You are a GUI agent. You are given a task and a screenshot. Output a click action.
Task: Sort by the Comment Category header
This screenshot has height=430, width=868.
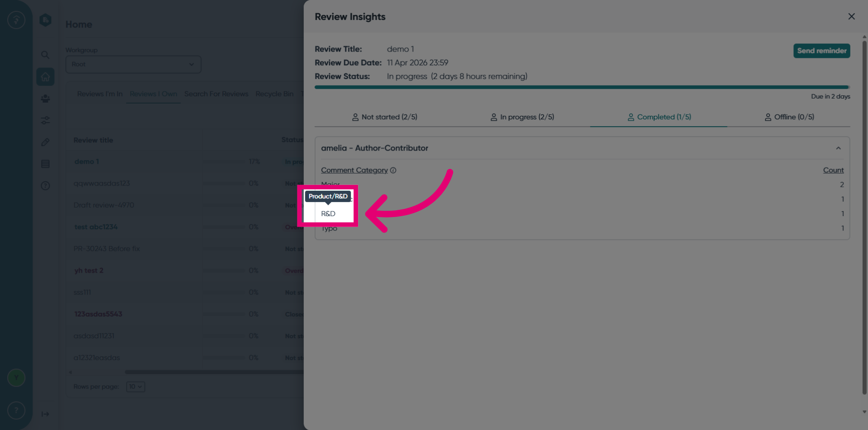pos(354,170)
